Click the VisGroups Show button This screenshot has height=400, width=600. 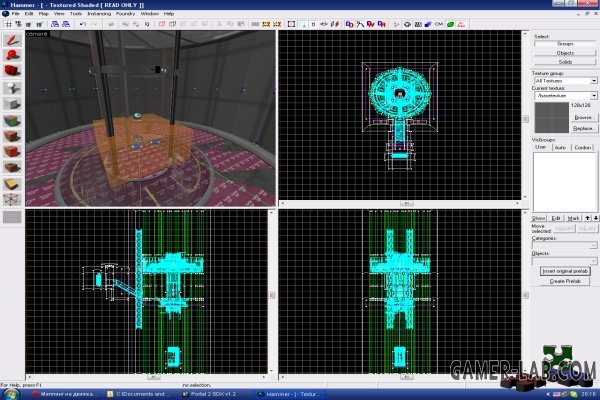pos(538,218)
